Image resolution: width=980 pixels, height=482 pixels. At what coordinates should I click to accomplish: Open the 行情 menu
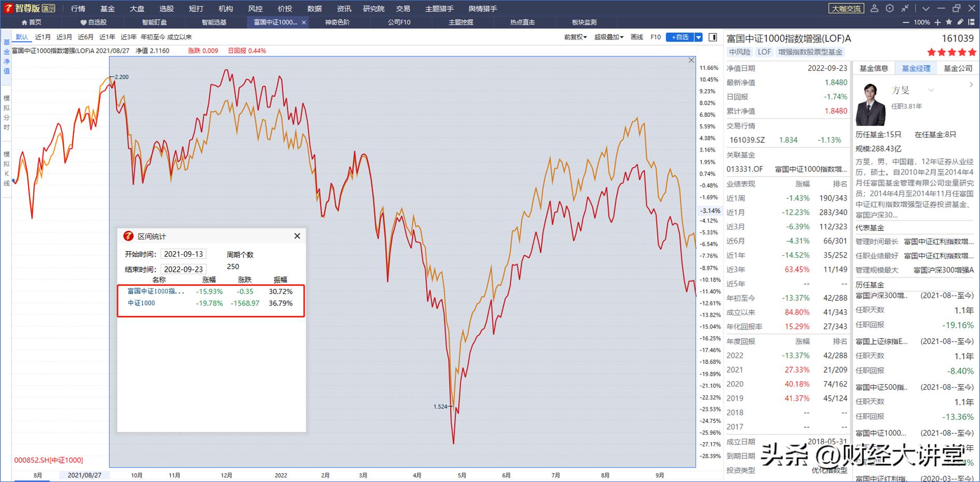pos(78,8)
